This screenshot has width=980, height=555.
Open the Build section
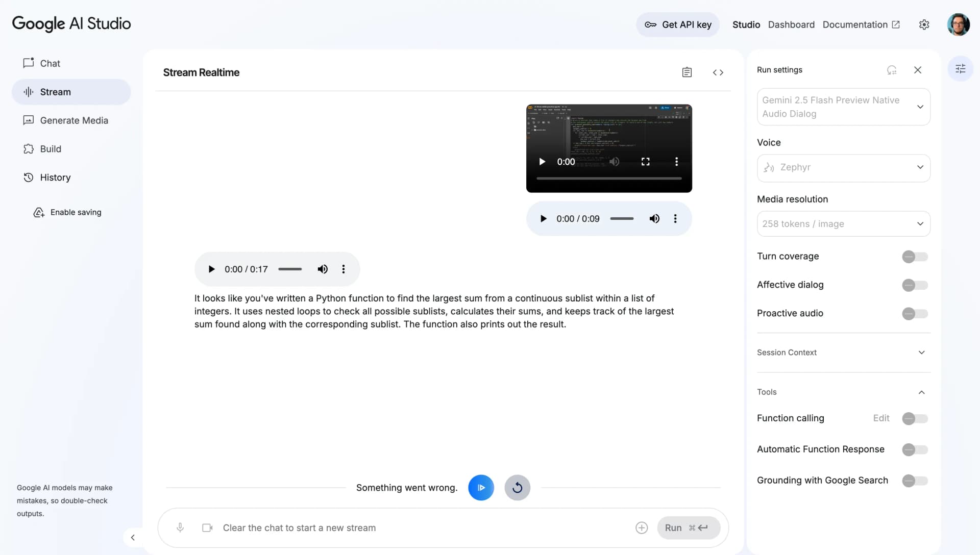pyautogui.click(x=50, y=148)
